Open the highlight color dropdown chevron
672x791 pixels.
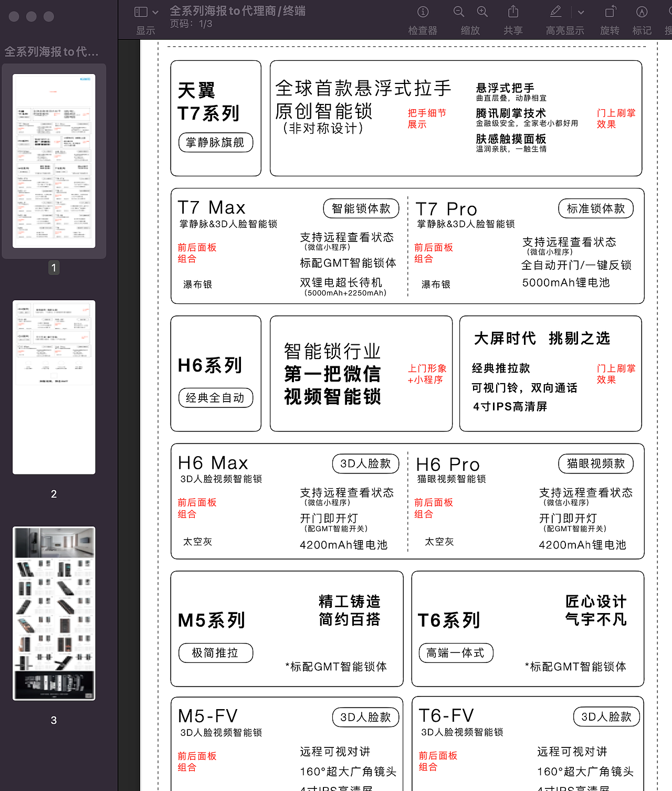(x=581, y=12)
